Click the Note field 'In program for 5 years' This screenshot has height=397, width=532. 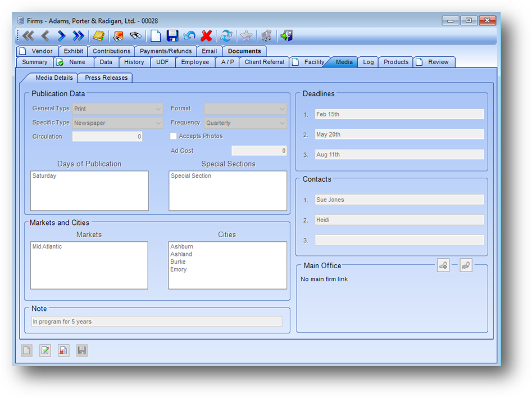[157, 322]
